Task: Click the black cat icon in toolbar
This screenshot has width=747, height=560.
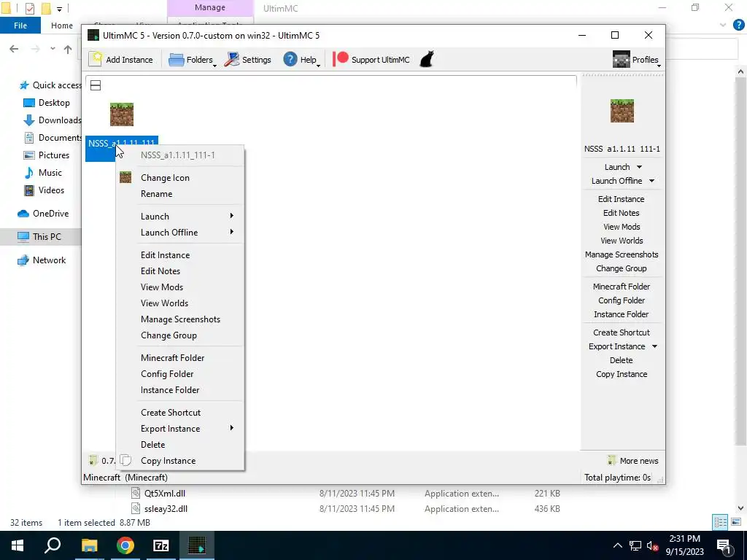Action: pyautogui.click(x=426, y=60)
